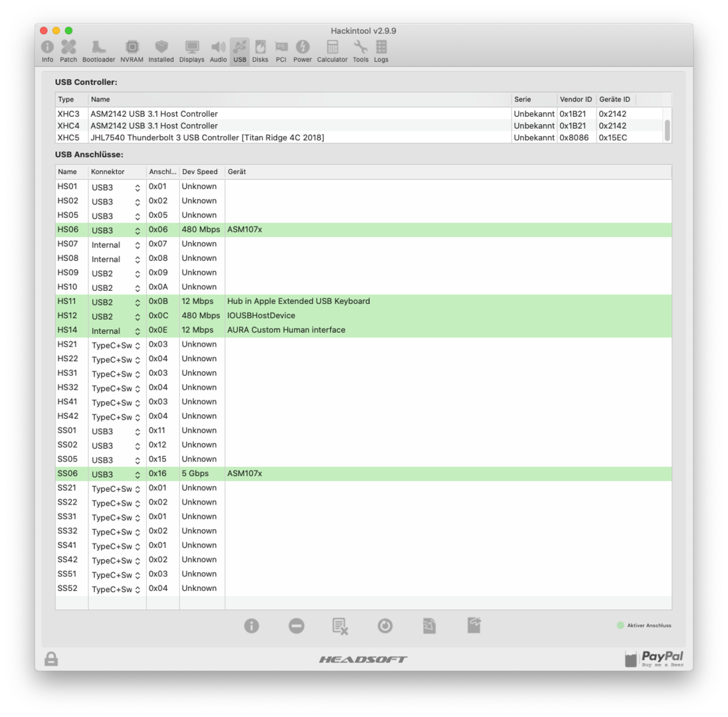Select the AURA Custom Human interface row
The height and width of the screenshot is (717, 728).
[x=363, y=330]
